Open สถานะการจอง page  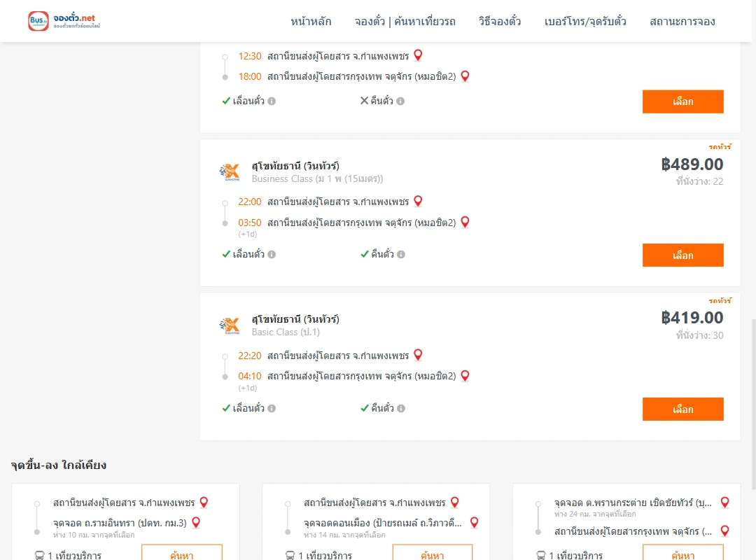point(682,21)
